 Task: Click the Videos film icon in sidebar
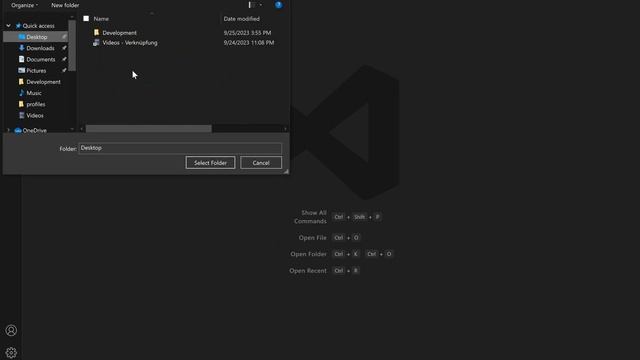point(22,116)
